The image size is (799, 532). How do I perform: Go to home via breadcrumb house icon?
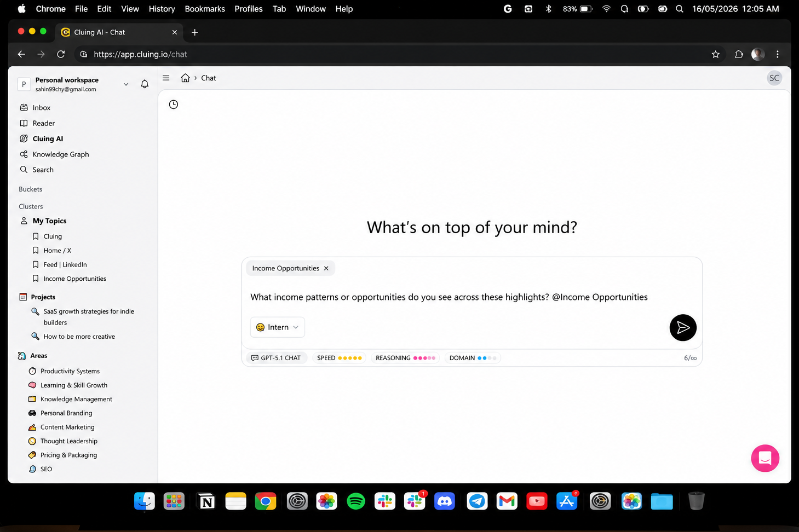pyautogui.click(x=186, y=78)
